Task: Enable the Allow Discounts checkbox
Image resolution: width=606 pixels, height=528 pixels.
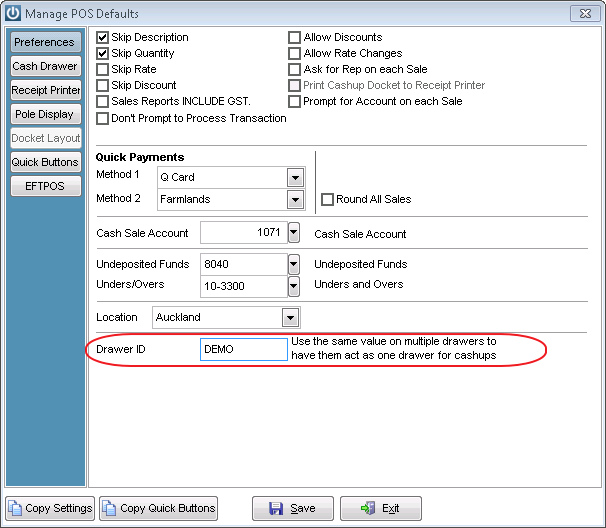Action: 294,37
